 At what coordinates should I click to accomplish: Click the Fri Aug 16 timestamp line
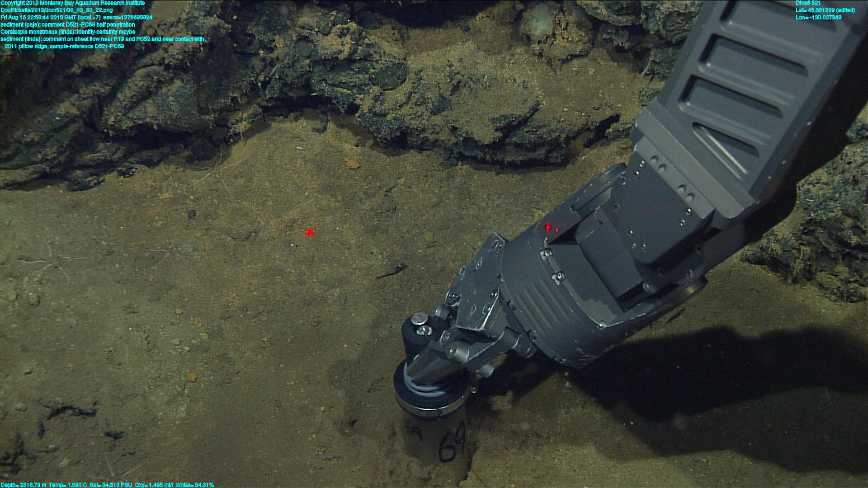point(76,17)
